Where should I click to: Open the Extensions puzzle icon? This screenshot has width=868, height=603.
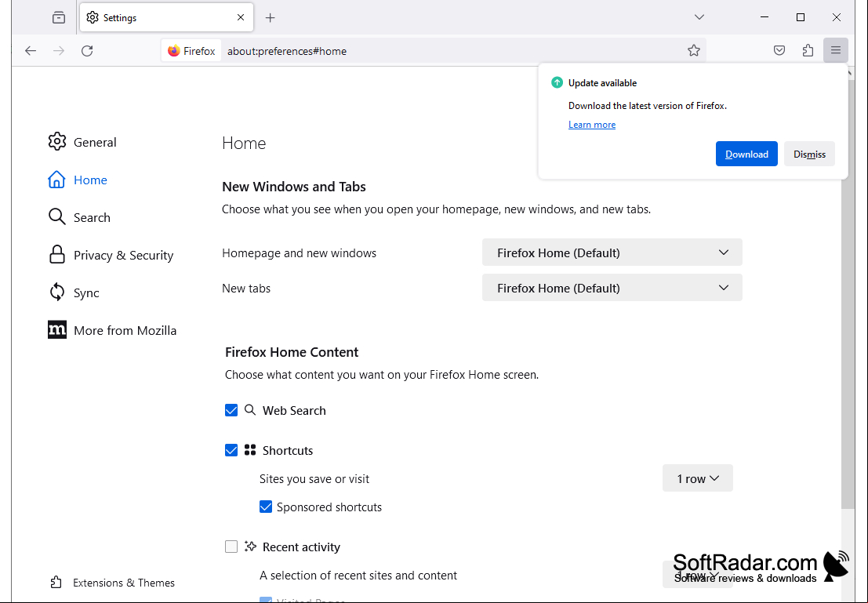pyautogui.click(x=808, y=51)
